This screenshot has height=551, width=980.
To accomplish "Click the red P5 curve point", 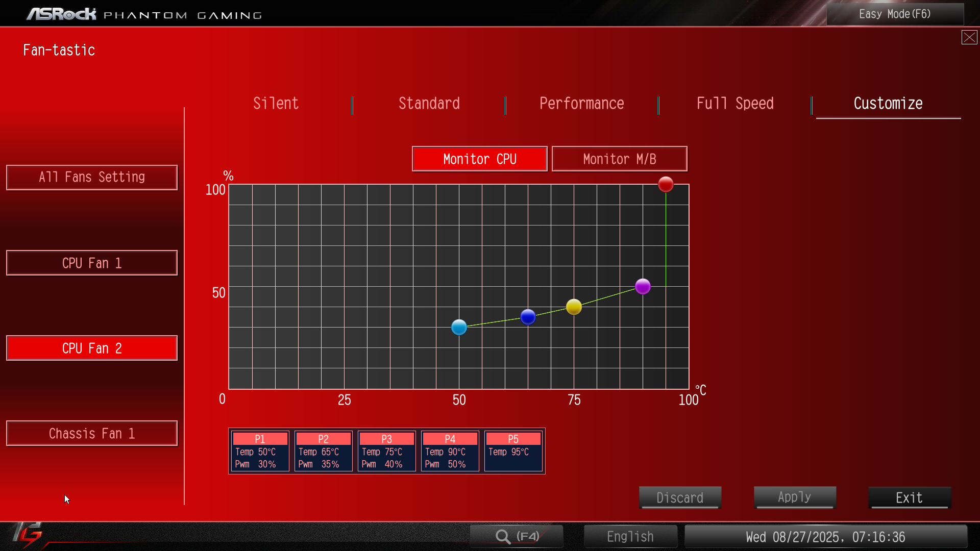I will pyautogui.click(x=666, y=184).
